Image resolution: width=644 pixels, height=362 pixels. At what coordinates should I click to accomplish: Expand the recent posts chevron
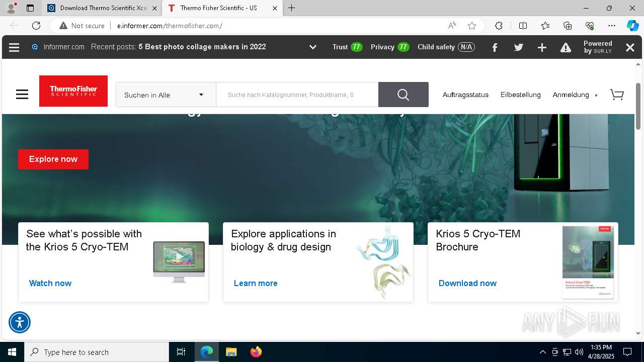[x=313, y=47]
